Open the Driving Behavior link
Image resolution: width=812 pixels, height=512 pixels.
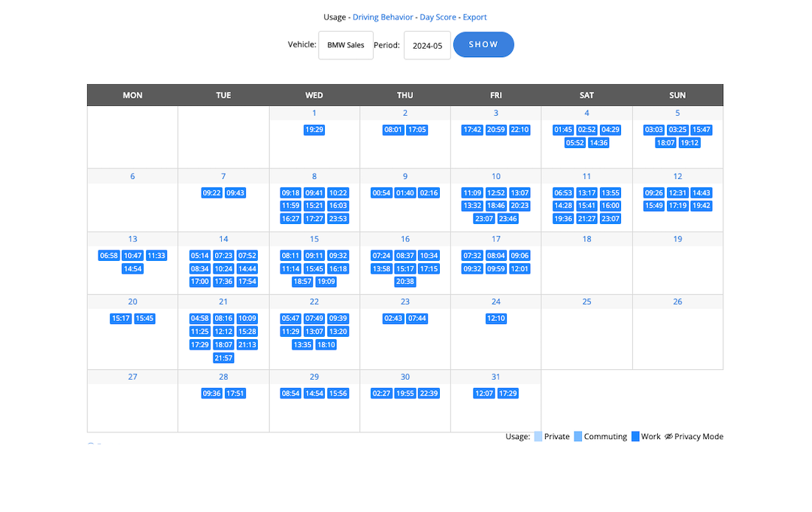coord(383,17)
